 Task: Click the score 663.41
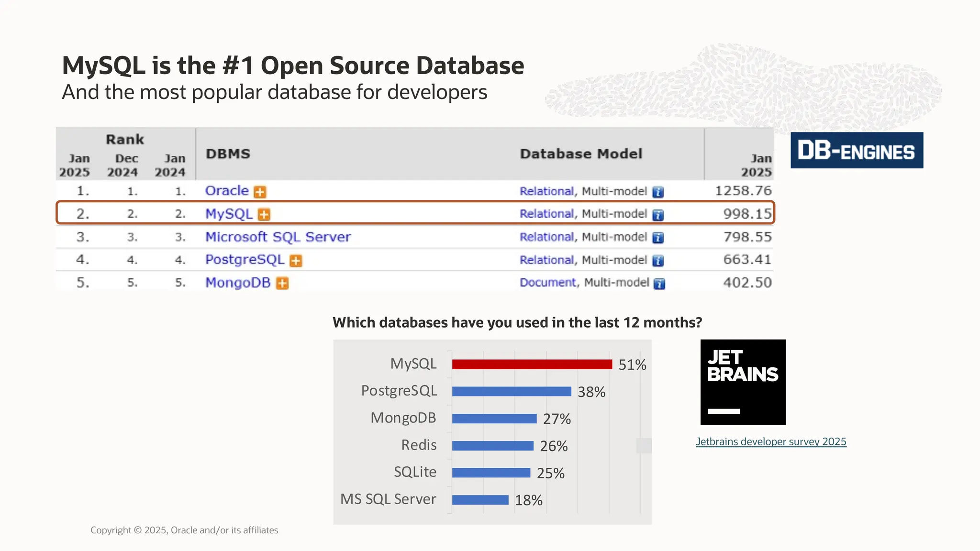(x=747, y=259)
